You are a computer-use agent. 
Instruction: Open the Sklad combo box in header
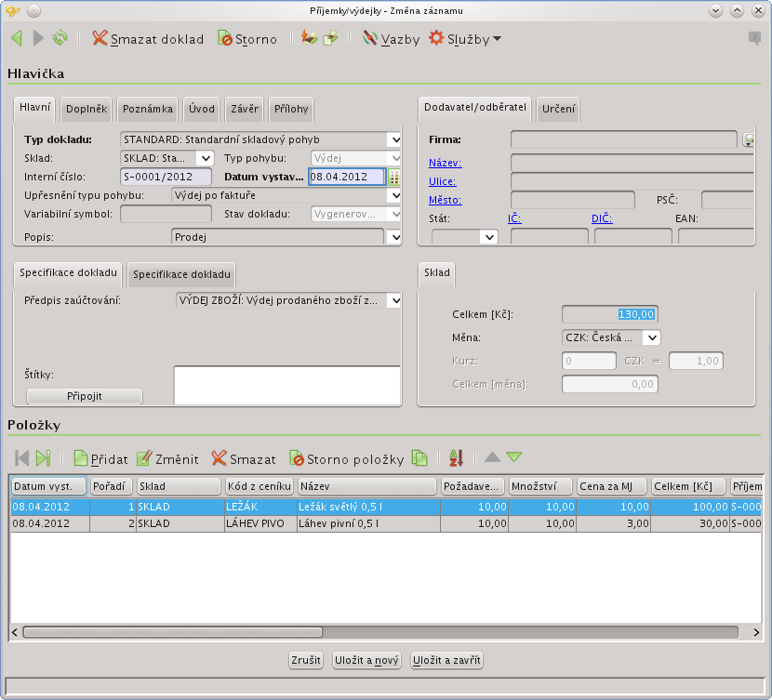click(206, 158)
